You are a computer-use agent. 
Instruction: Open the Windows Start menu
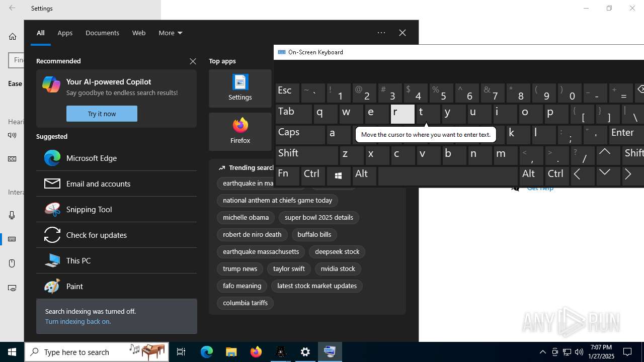click(12, 352)
